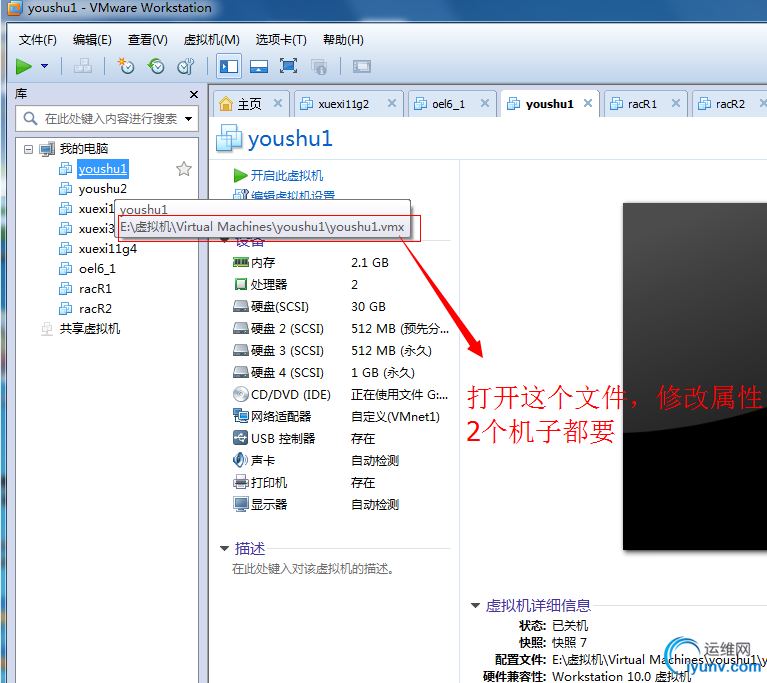Screen dimensions: 767x683
Task: Collapse the 虚拟机详细信息 section
Action: pos(475,606)
